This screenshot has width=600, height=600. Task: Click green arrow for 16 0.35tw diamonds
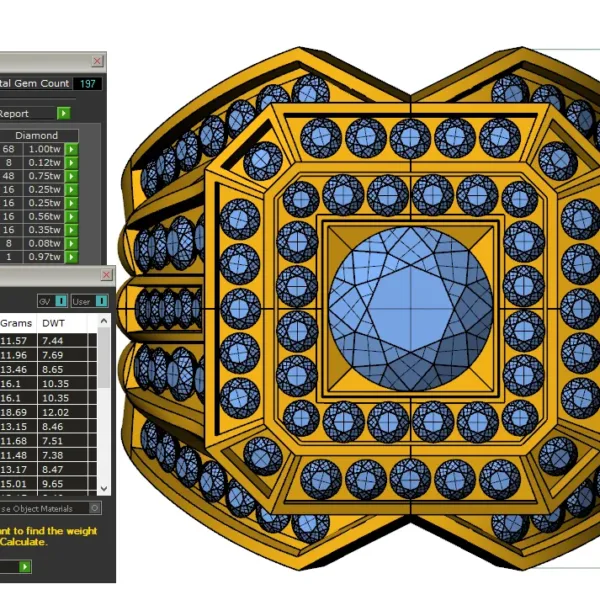[72, 230]
